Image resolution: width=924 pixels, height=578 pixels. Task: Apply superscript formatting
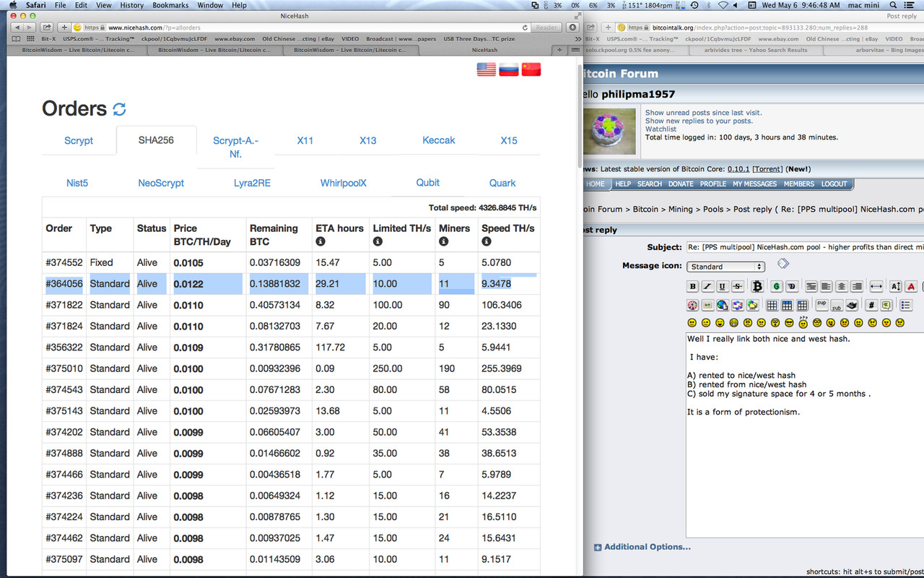821,303
